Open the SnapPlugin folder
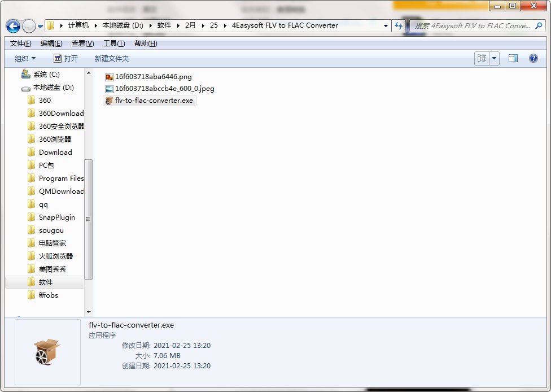Viewport: 551px width, 392px height. tap(51, 217)
